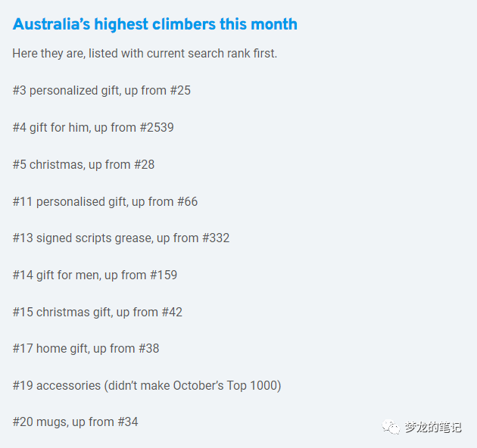Click the word climbers in the blue heading
This screenshot has height=448, width=477.
tap(184, 24)
